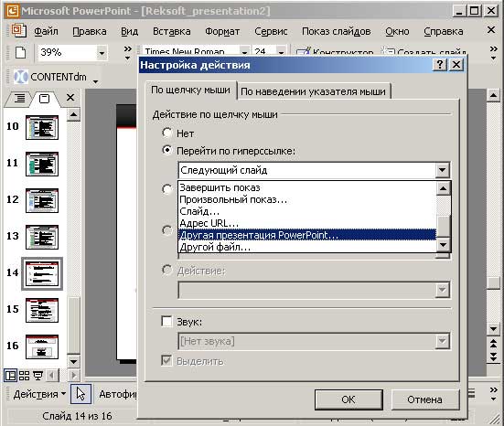
Task: Check the Звук checkbox
Action: 166,321
